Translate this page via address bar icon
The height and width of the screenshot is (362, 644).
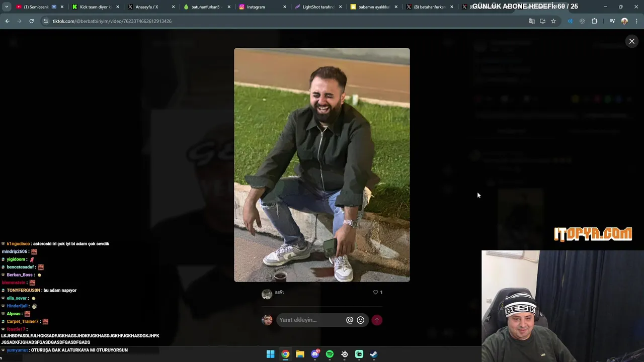click(x=532, y=21)
